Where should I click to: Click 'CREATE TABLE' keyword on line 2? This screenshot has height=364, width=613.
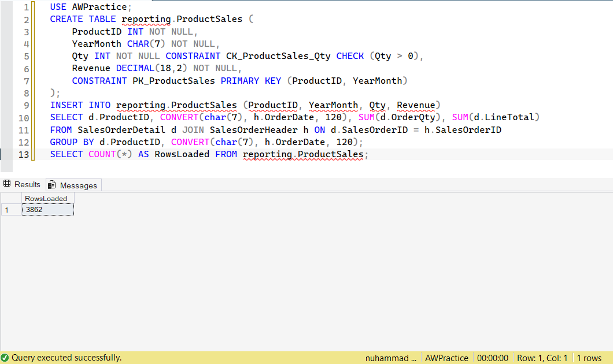(x=83, y=19)
